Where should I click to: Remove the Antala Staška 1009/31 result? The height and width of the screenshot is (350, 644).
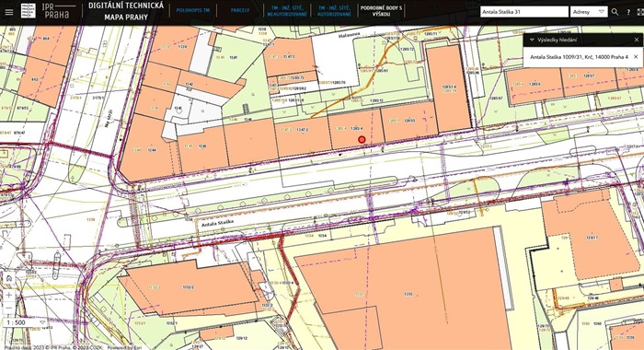(636, 57)
